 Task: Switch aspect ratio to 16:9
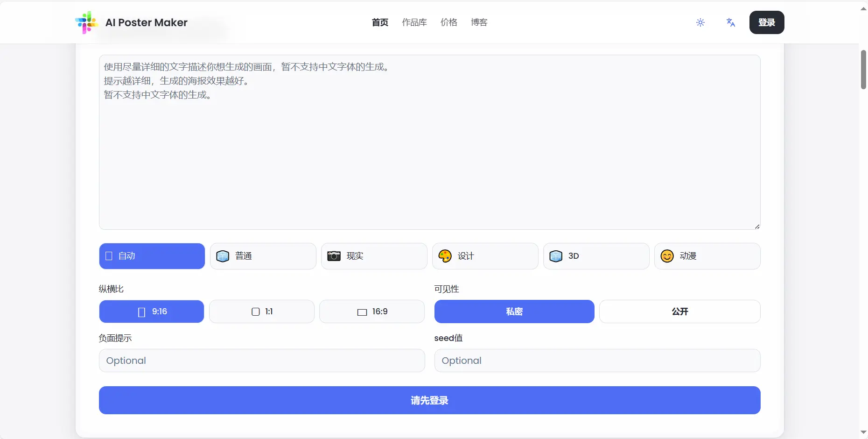(372, 312)
